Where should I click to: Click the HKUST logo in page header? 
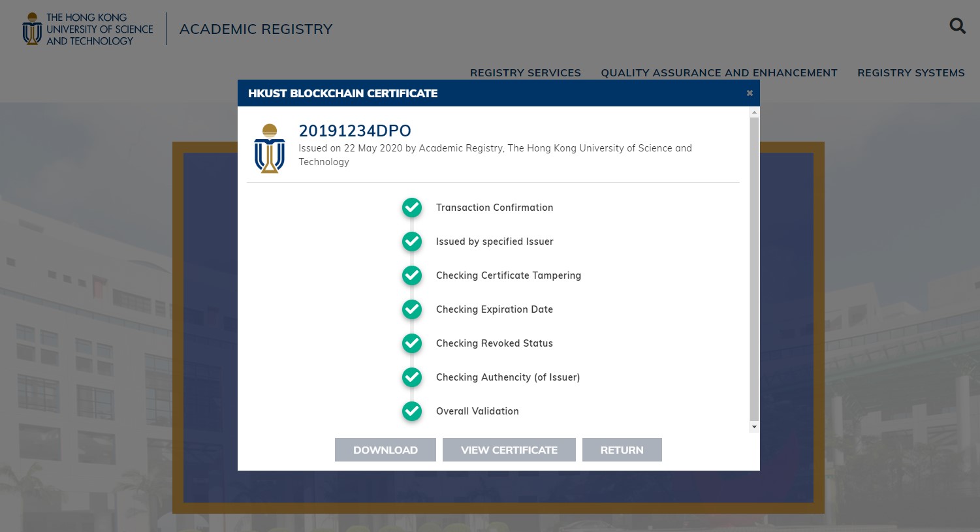[87, 29]
